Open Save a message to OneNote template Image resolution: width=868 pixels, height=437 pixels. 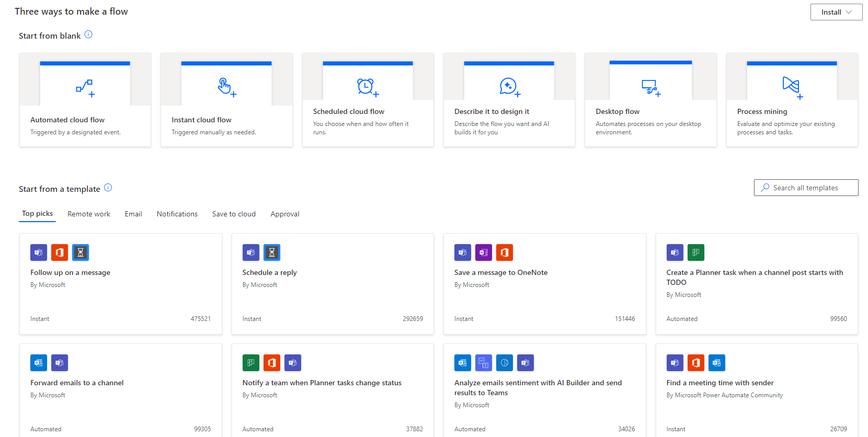545,284
